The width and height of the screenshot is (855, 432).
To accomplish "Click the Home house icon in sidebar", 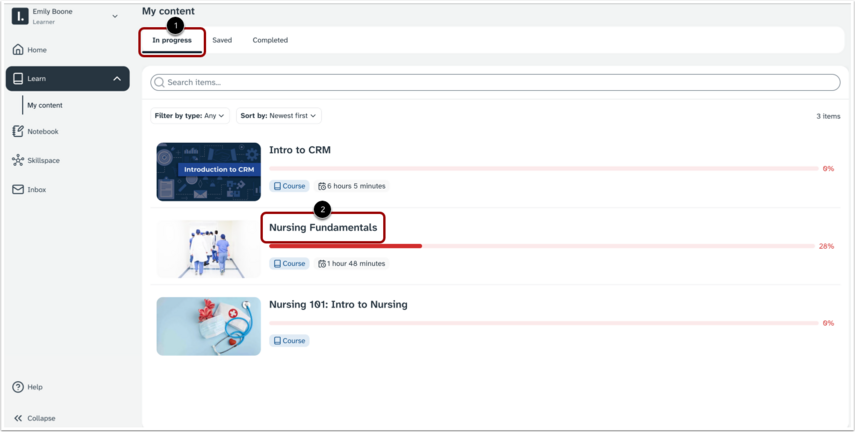I will (x=18, y=50).
